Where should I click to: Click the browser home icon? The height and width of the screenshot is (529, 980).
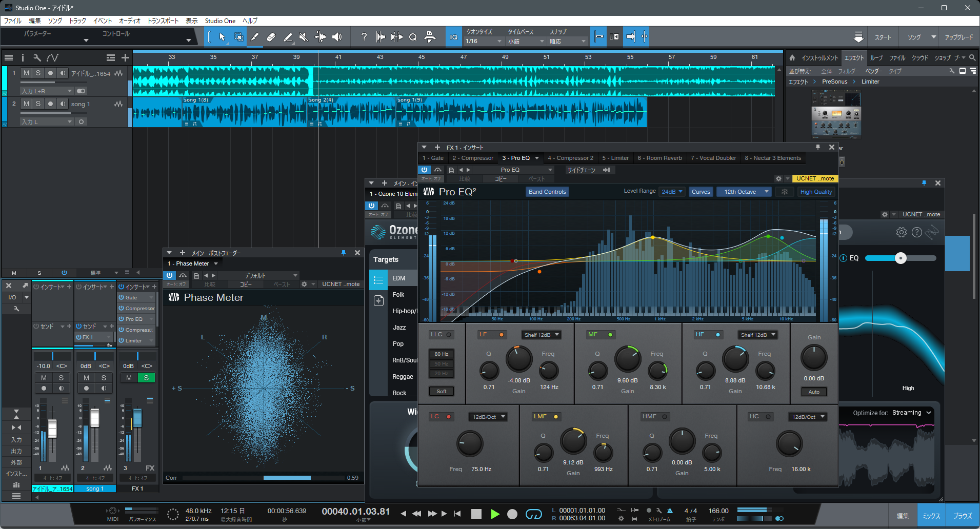coord(792,58)
